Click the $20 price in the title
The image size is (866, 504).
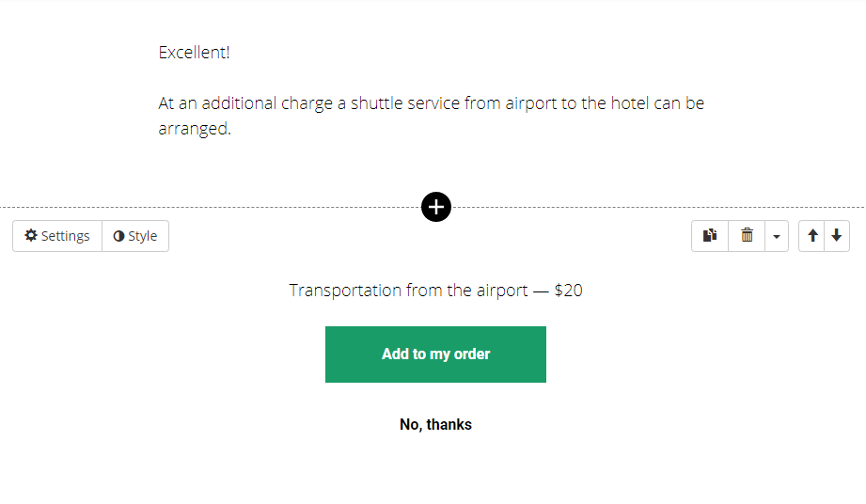(x=568, y=291)
